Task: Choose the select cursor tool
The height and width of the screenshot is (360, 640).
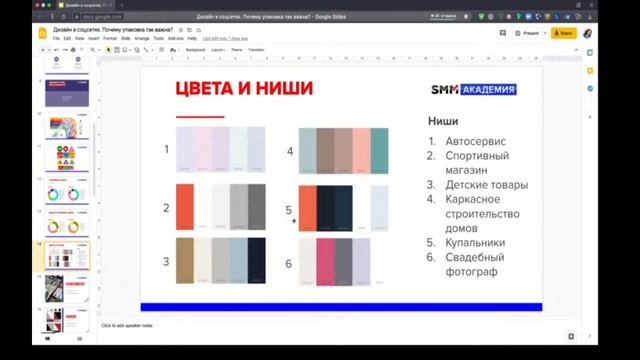Action: pyautogui.click(x=108, y=50)
